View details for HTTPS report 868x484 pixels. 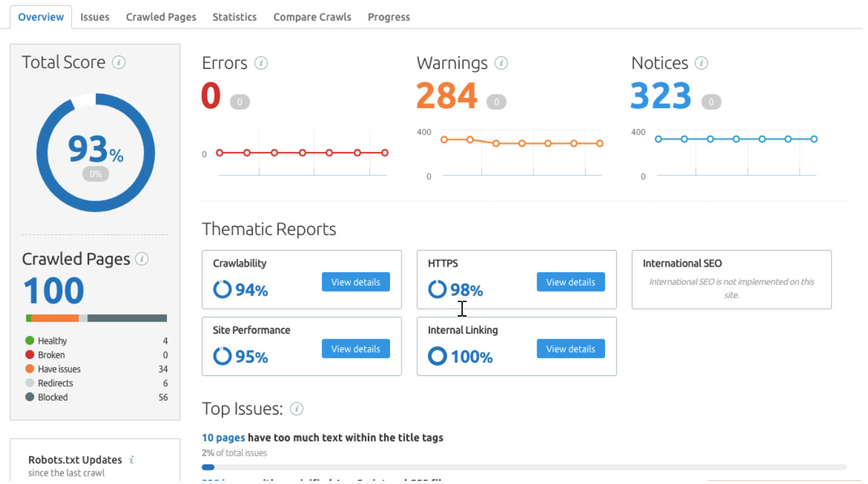click(x=570, y=282)
